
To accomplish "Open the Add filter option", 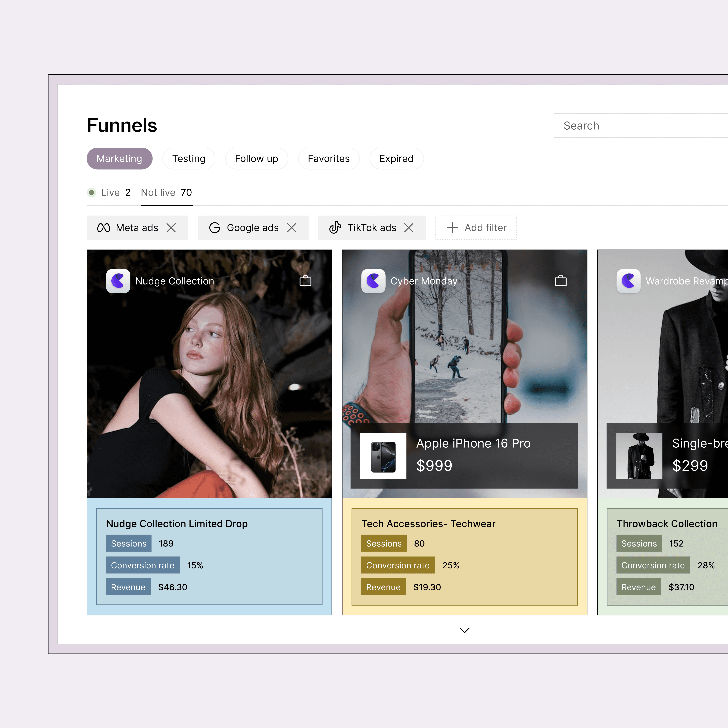I will 476,228.
